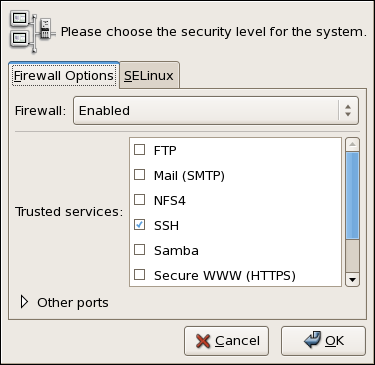Uncheck the SSH trusted service

[x=139, y=225]
